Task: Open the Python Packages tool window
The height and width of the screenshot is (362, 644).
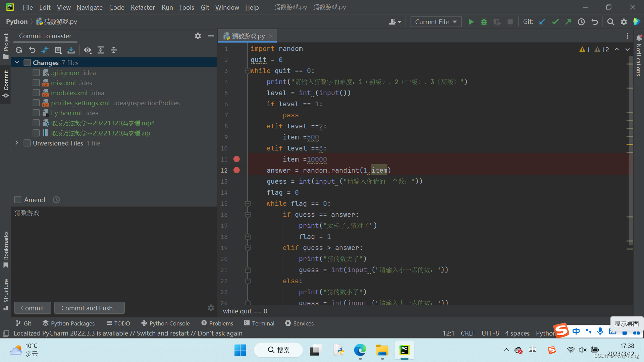Action: [x=68, y=323]
